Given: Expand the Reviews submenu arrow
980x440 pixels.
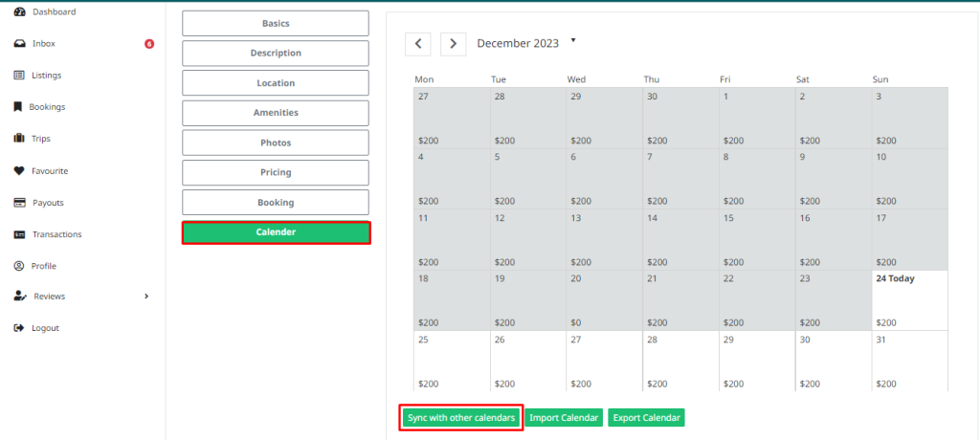Looking at the screenshot, I should pyautogui.click(x=146, y=297).
